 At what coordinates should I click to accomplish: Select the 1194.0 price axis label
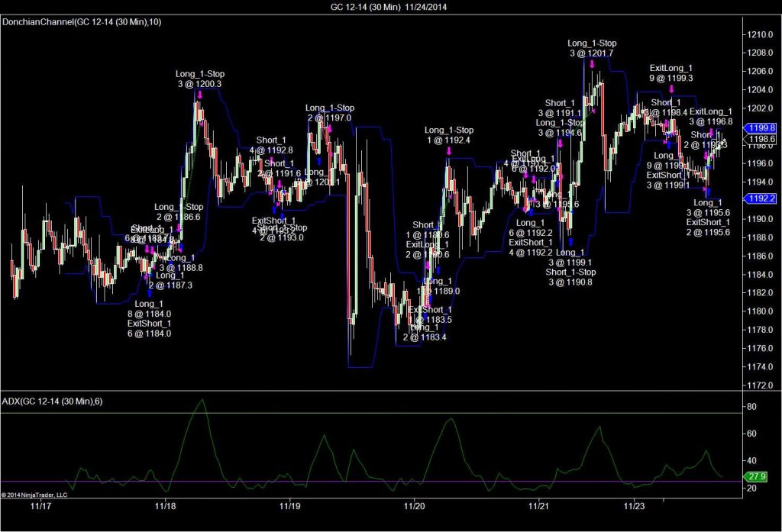coord(760,182)
